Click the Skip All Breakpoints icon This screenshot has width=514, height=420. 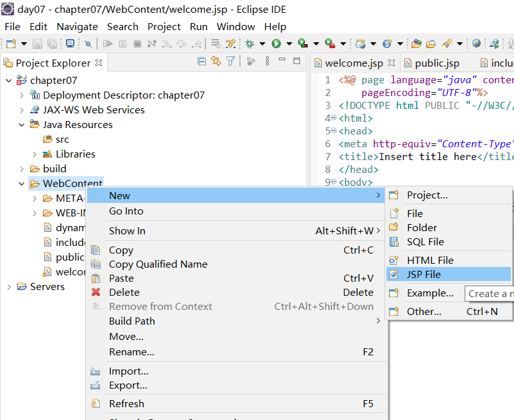(88, 44)
